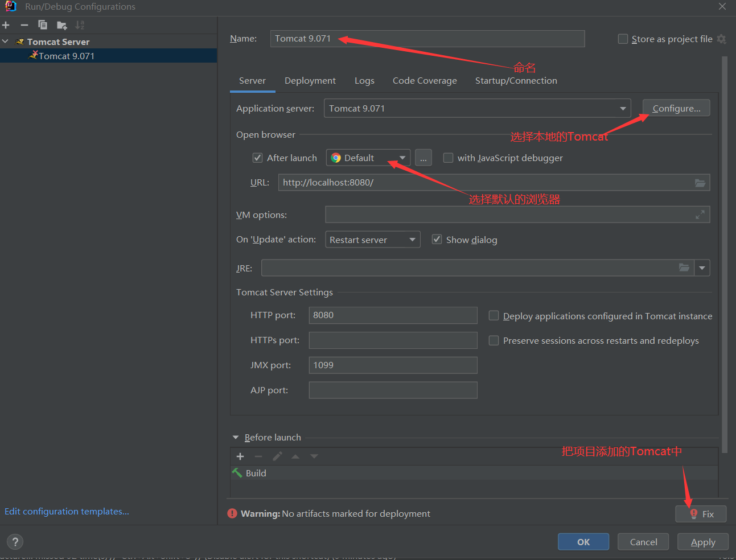Click the Tomcat 9.071 icon in the tree
736x560 pixels.
coord(34,55)
